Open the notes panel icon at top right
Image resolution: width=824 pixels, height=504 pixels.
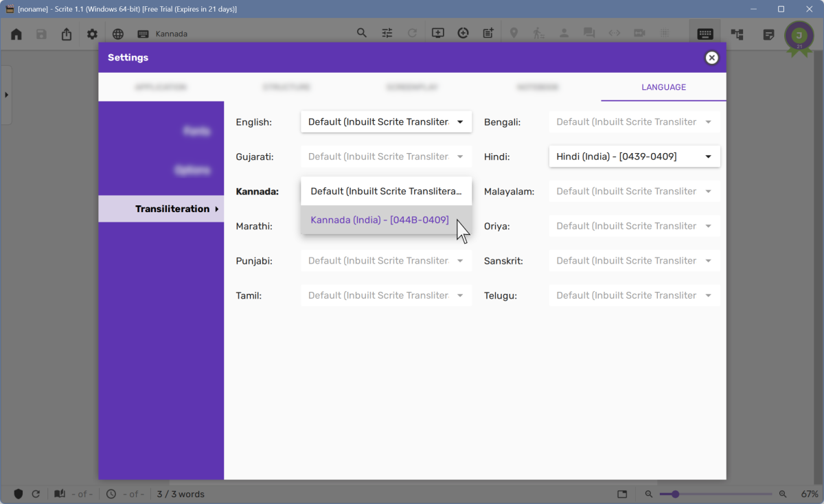[x=768, y=33]
